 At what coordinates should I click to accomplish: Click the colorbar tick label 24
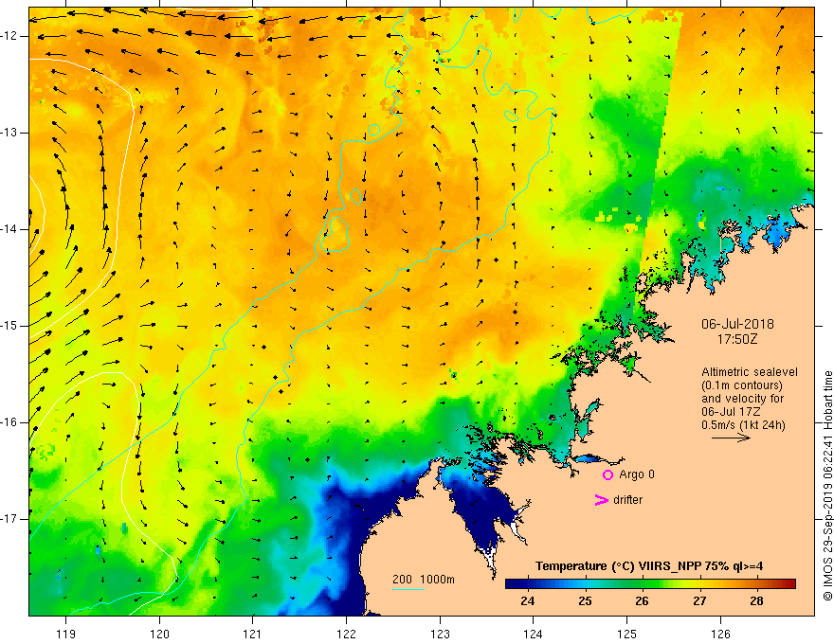(528, 601)
